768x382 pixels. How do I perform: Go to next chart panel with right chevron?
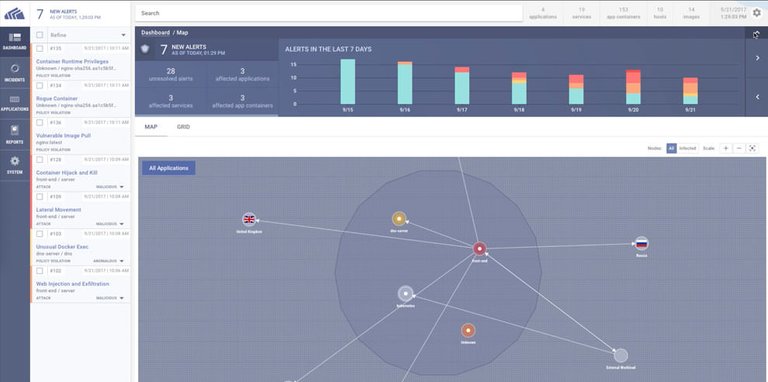point(757,58)
